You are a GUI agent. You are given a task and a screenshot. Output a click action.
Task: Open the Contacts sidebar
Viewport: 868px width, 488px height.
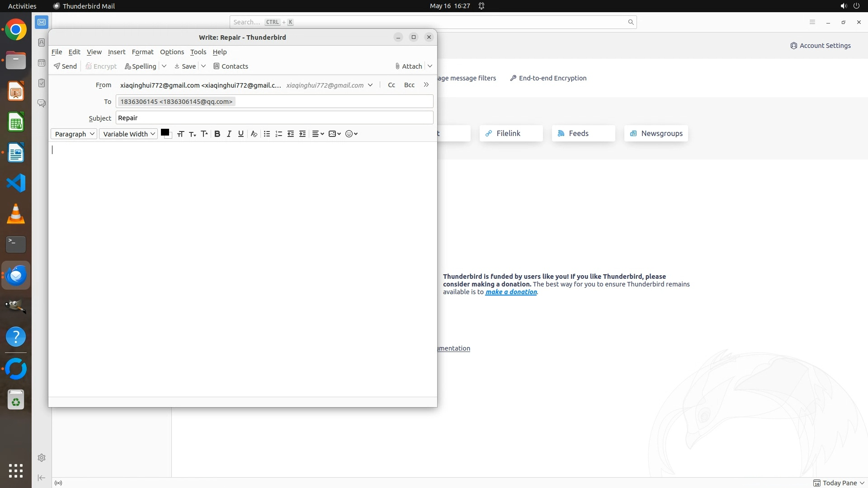[x=231, y=66]
